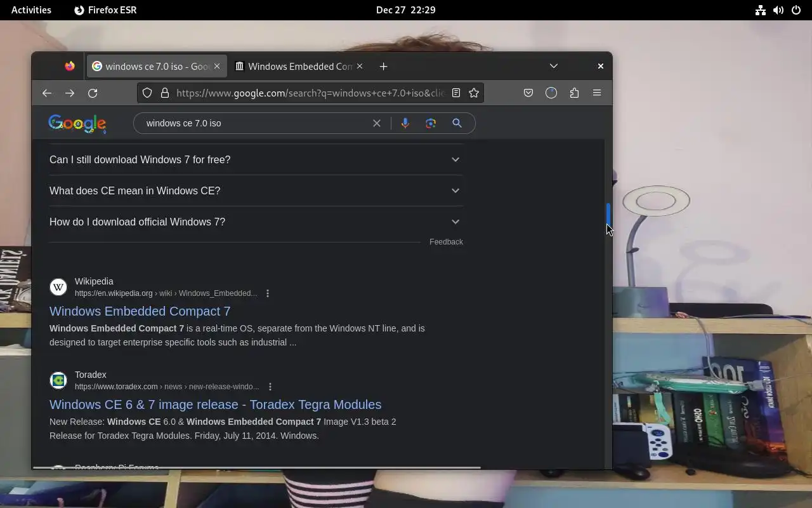Close the Firefox window
The height and width of the screenshot is (508, 812).
tap(600, 66)
